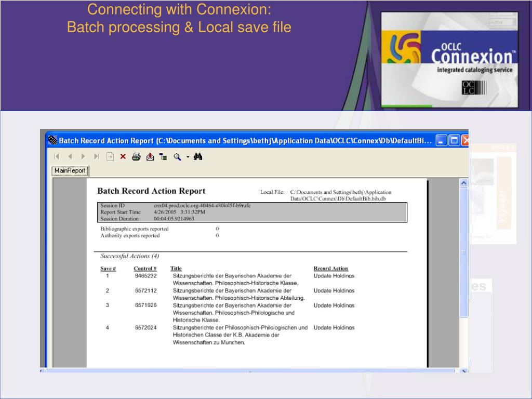Screen dimensions: 532x399
Task: Click the "Report Start Time" label
Action: pyautogui.click(x=121, y=212)
